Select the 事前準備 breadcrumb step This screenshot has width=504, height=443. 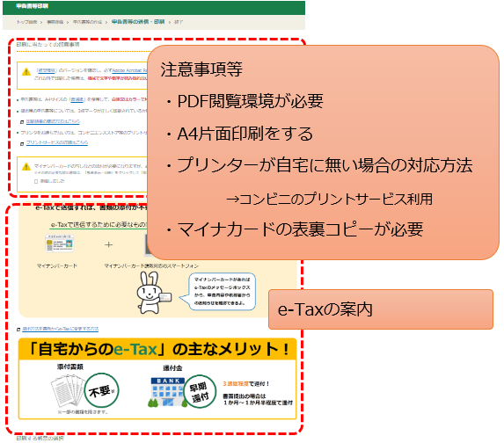55,22
